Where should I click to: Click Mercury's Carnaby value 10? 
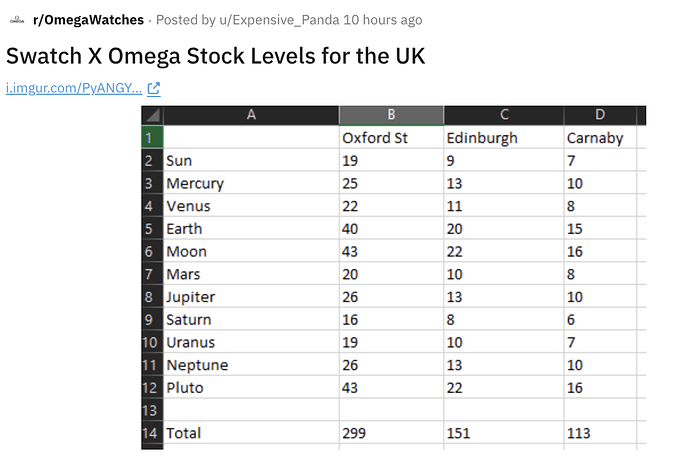600,183
